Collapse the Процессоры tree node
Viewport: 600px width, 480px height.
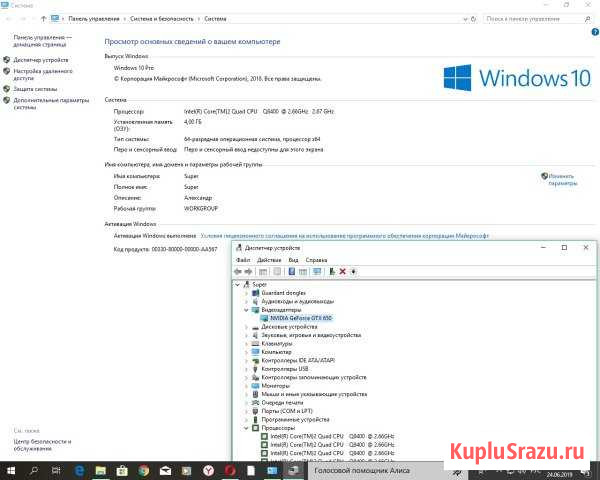coord(246,428)
